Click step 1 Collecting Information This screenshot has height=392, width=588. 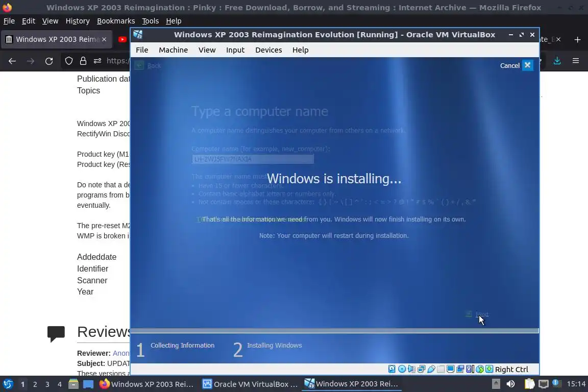coord(176,349)
